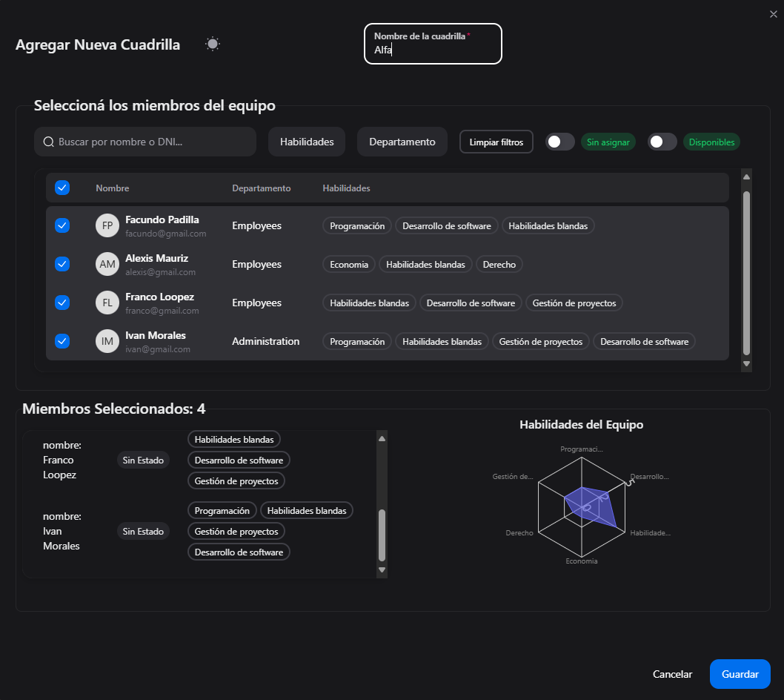Open the Habilidades filter dropdown
The width and height of the screenshot is (784, 700).
[307, 142]
